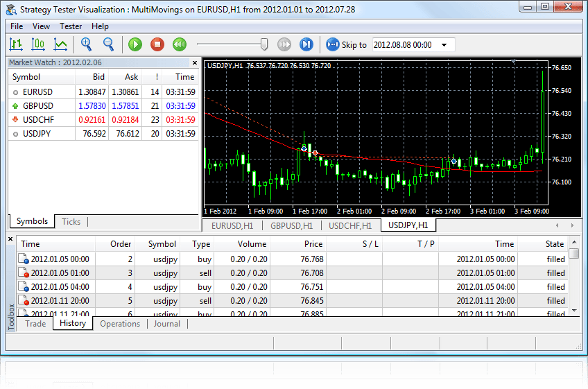Image resolution: width=588 pixels, height=389 pixels.
Task: Switch to the Ticks tab
Action: (71, 222)
